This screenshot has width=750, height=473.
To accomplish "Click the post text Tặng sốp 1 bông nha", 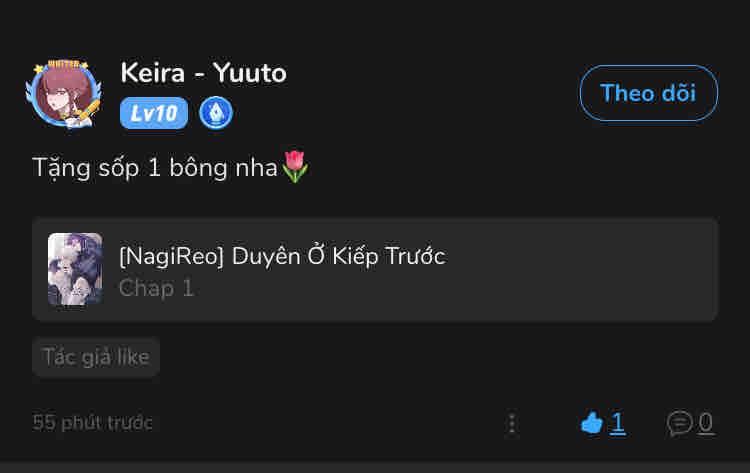I will pyautogui.click(x=154, y=168).
